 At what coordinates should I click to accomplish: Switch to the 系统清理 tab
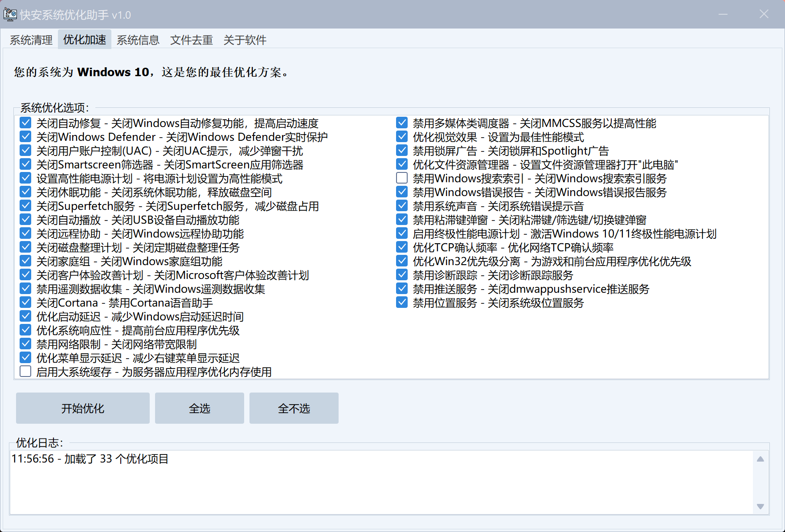coord(31,40)
